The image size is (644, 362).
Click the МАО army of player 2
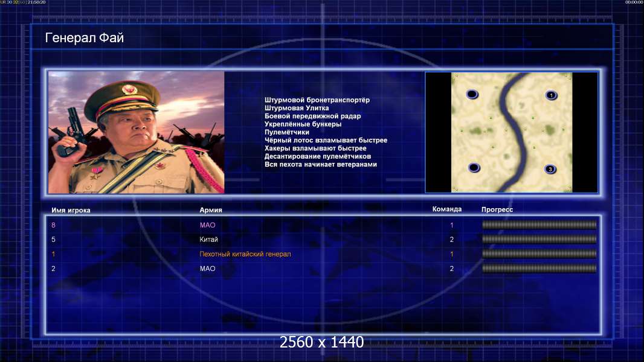tap(207, 268)
